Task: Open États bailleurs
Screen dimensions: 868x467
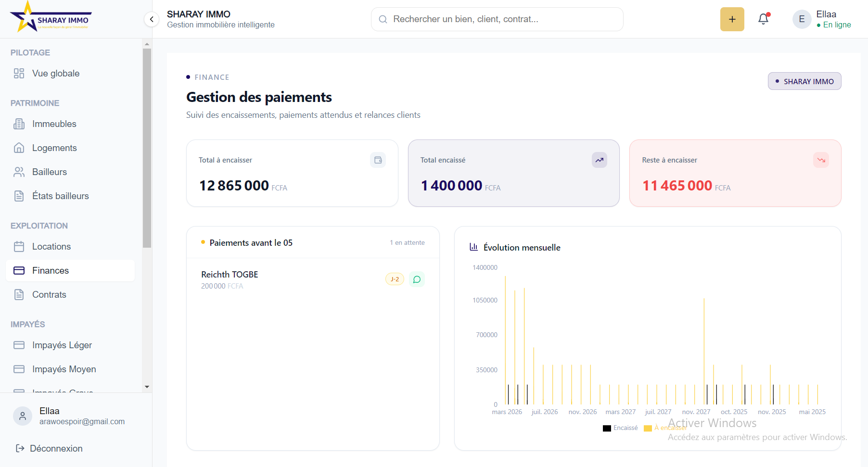Action: click(60, 196)
